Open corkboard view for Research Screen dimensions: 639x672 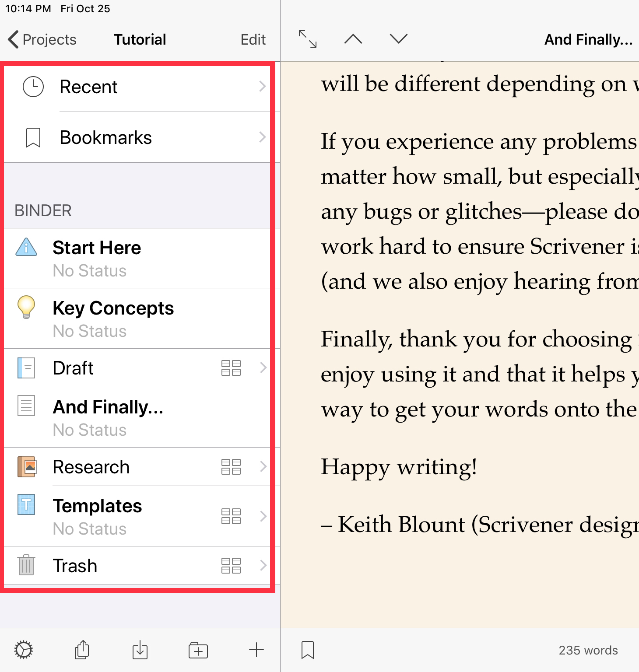[x=231, y=467]
